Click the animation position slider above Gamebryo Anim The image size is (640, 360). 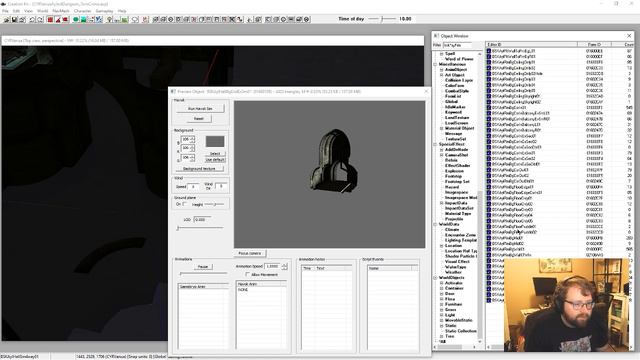[203, 273]
